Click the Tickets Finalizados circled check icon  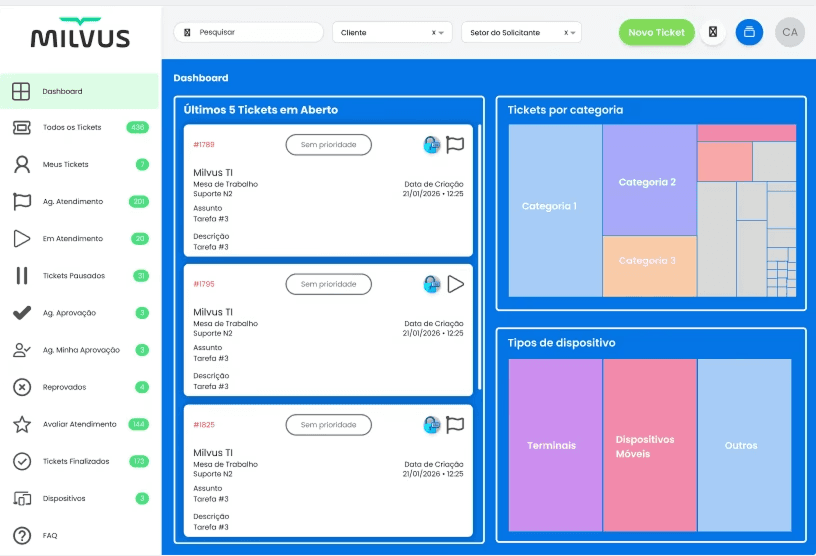pyautogui.click(x=22, y=461)
